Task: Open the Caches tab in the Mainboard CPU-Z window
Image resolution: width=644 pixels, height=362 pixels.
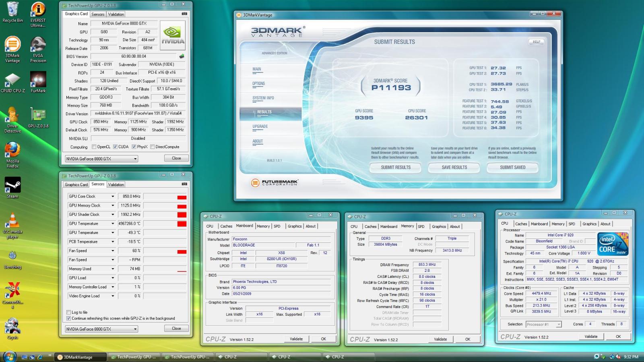Action: tap(226, 226)
